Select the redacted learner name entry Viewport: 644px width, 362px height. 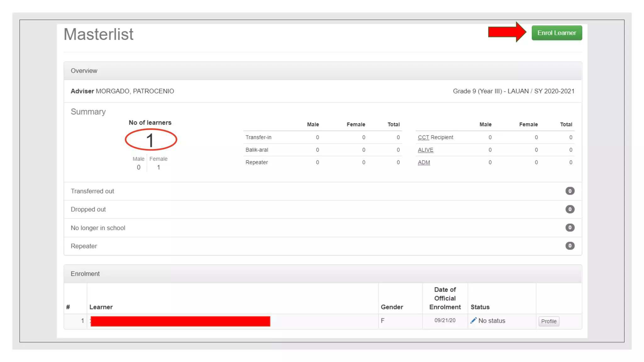pos(180,321)
